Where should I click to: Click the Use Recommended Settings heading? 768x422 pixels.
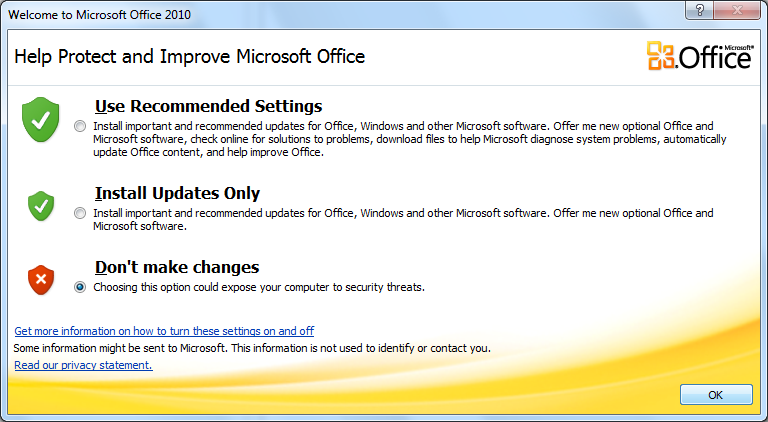(x=209, y=106)
